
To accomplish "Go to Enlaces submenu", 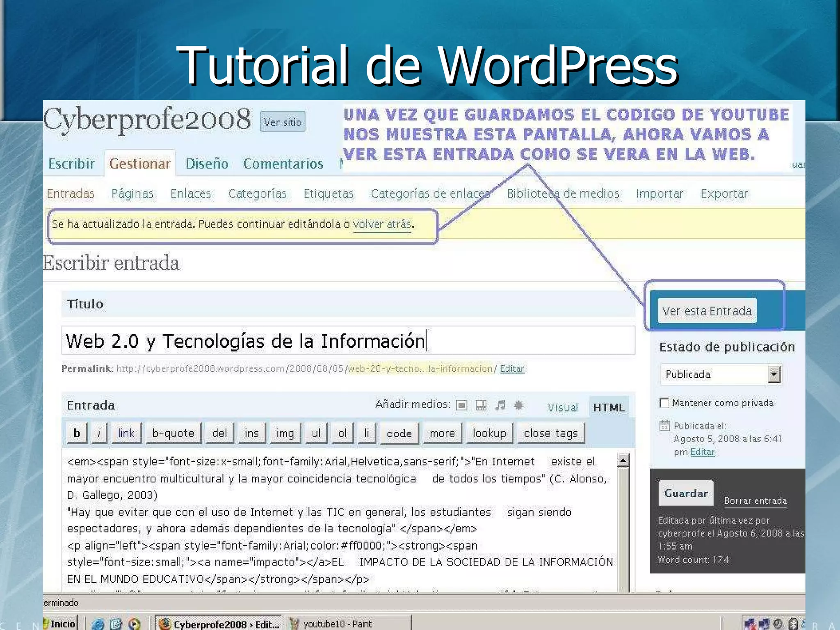I will [x=191, y=193].
